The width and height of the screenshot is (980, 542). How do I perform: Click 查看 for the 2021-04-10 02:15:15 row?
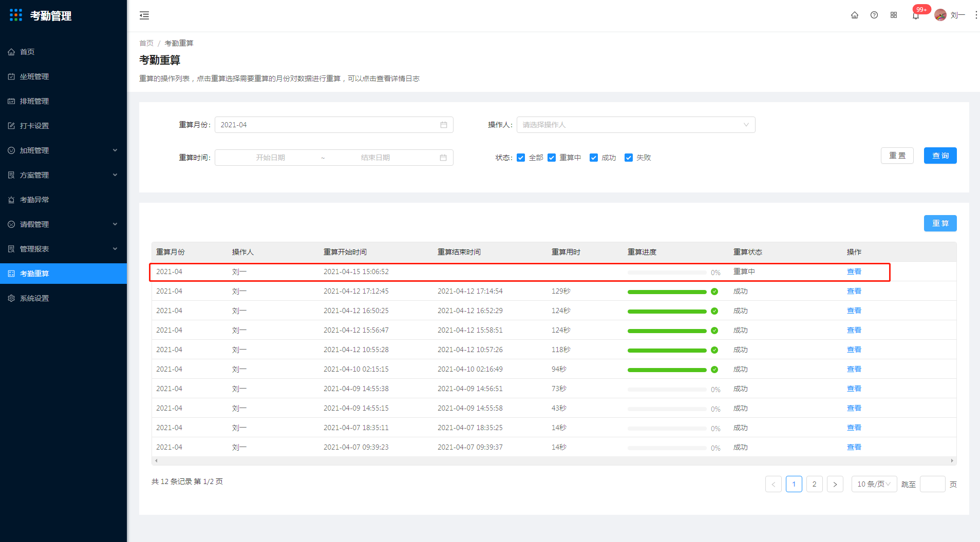(854, 369)
